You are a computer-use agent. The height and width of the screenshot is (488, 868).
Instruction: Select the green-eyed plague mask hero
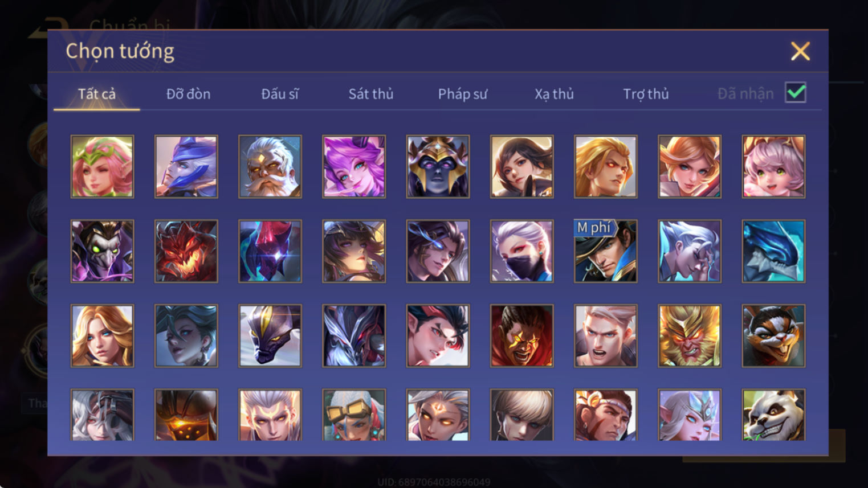[x=102, y=251]
